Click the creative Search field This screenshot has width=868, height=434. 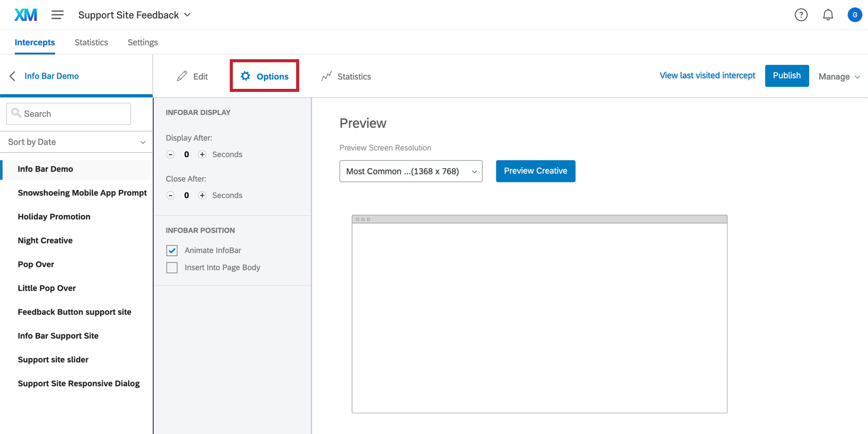(69, 114)
